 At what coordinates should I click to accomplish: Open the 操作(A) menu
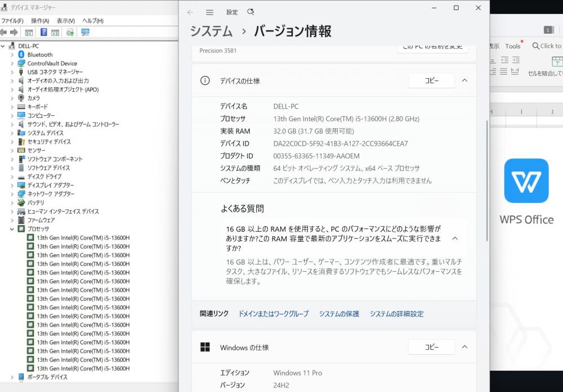(x=40, y=21)
